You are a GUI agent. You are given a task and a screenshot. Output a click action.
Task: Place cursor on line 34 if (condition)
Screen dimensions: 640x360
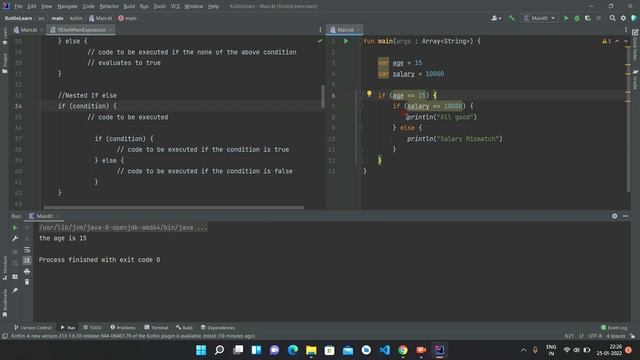[87, 106]
